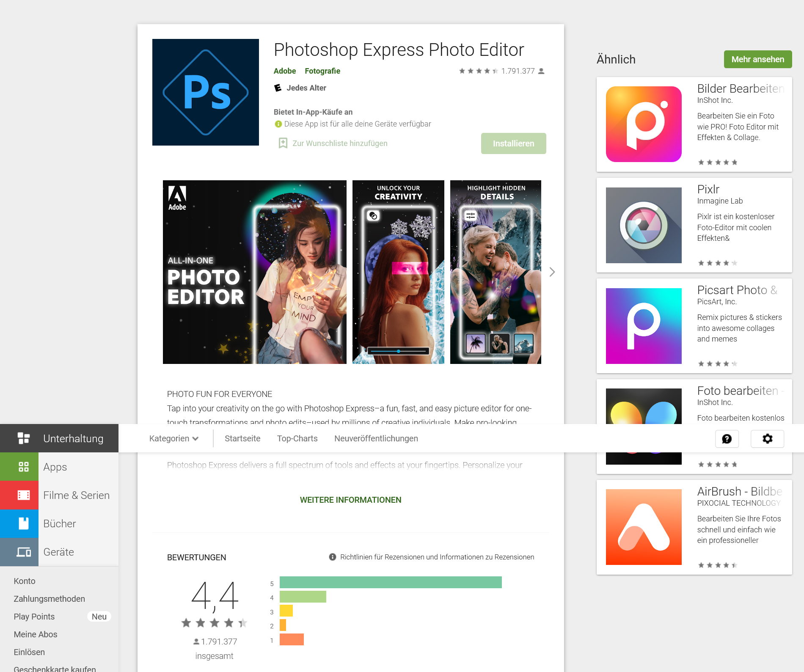Click the PIXOCIAL TECHNOLOGY developer name
Image resolution: width=804 pixels, height=672 pixels.
coord(739,503)
